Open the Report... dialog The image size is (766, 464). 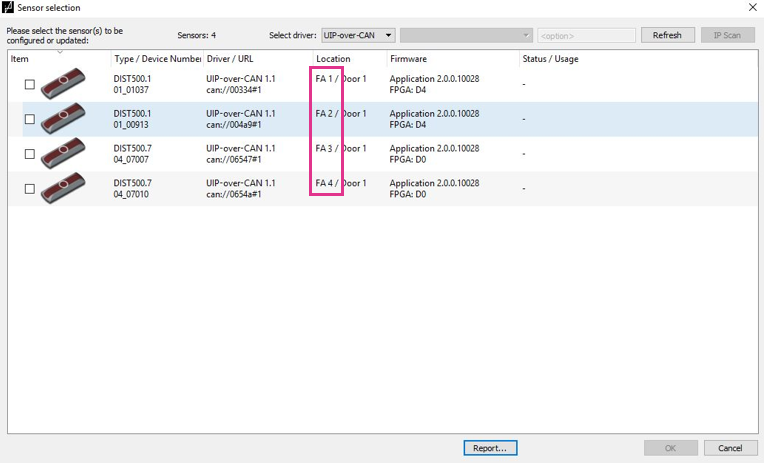click(490, 448)
